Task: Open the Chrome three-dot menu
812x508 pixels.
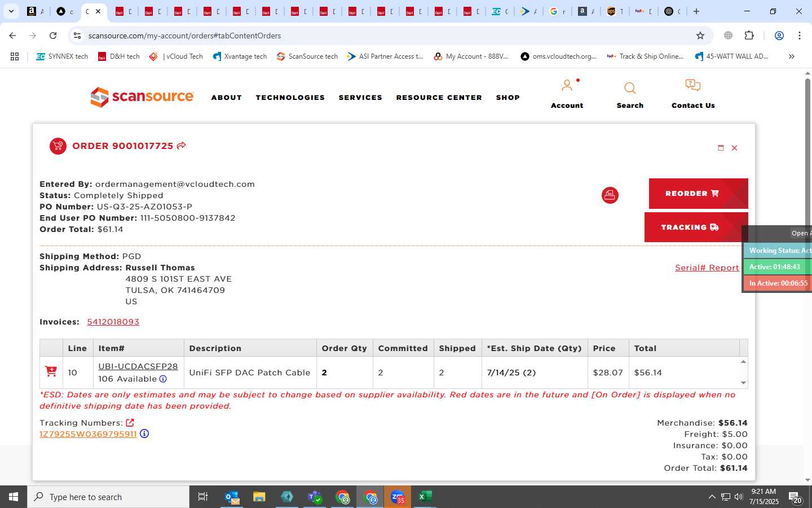Action: (800, 36)
